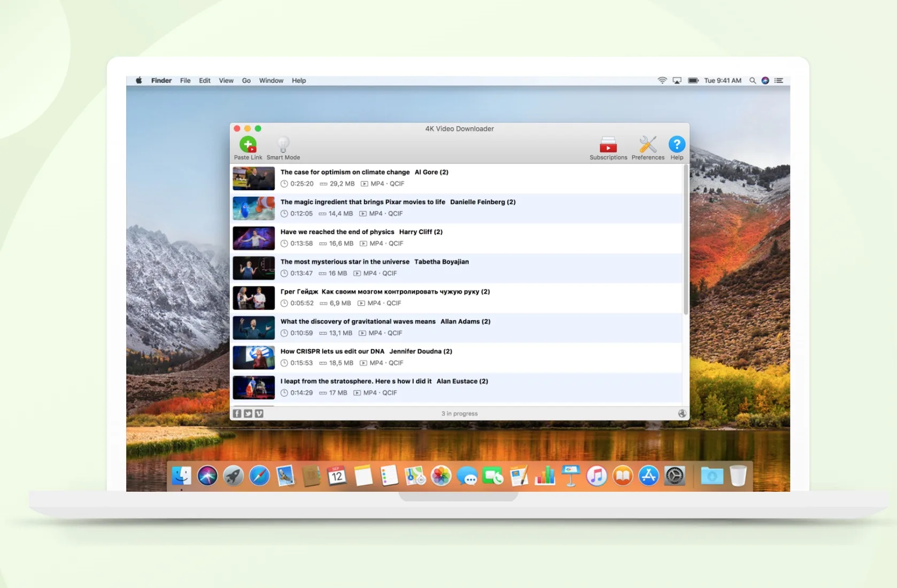Open Notes in the Dock
897x588 pixels.
(x=363, y=475)
